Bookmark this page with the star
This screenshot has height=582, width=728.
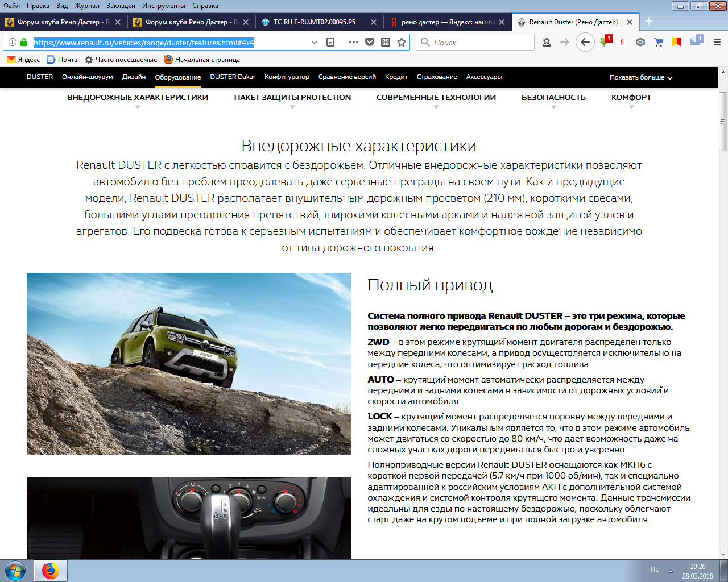tap(402, 42)
